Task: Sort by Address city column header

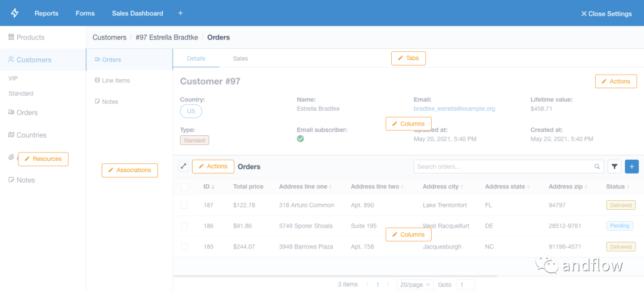Action: [442, 187]
